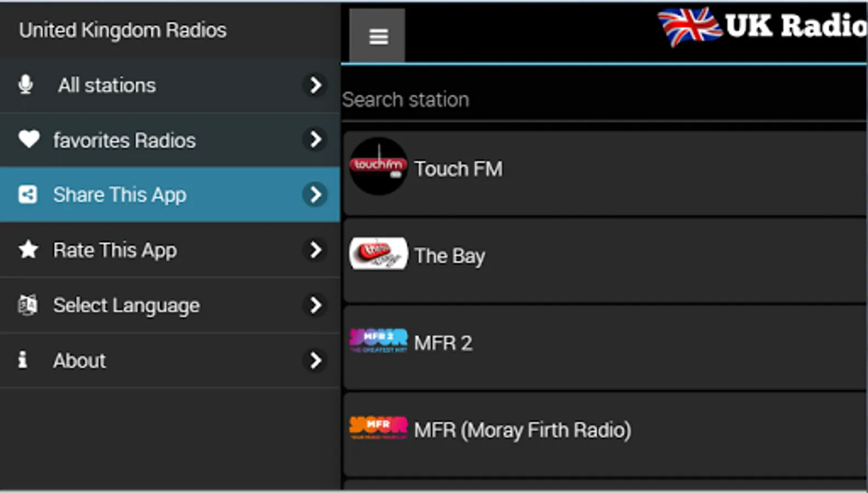The width and height of the screenshot is (868, 493).
Task: Open favorites Radios menu item
Action: pyautogui.click(x=170, y=140)
